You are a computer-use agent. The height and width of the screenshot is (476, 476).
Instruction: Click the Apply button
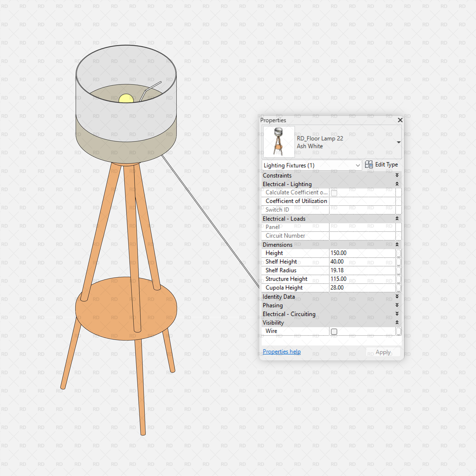[x=383, y=352]
